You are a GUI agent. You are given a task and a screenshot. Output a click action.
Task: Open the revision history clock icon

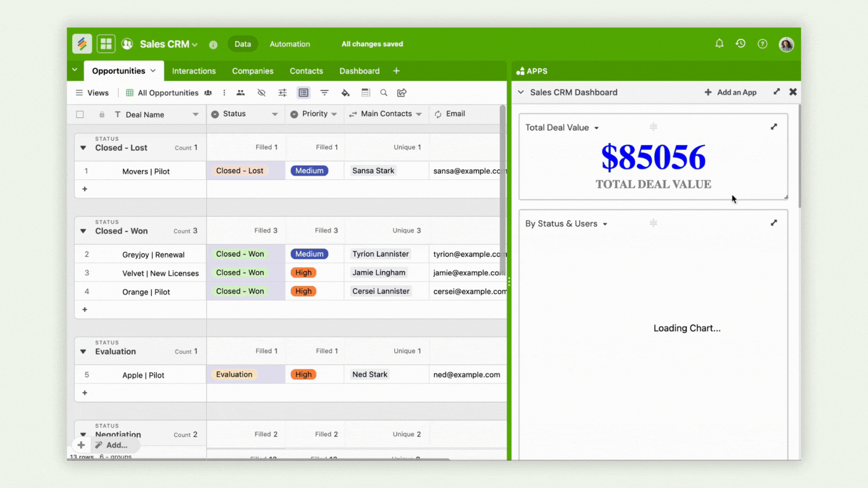(740, 44)
